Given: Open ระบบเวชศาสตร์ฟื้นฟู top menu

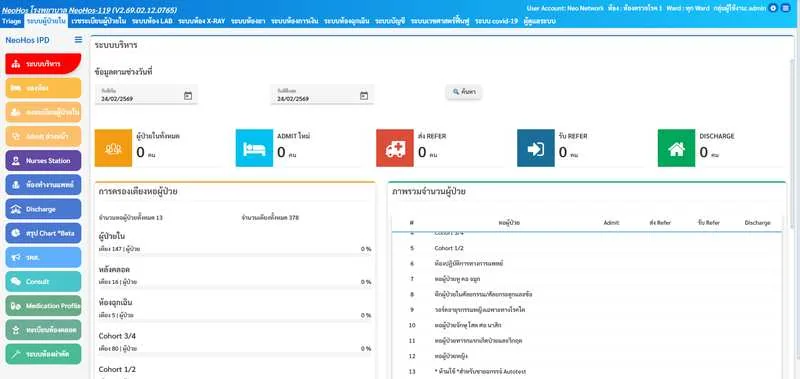Looking at the screenshot, I should (440, 21).
